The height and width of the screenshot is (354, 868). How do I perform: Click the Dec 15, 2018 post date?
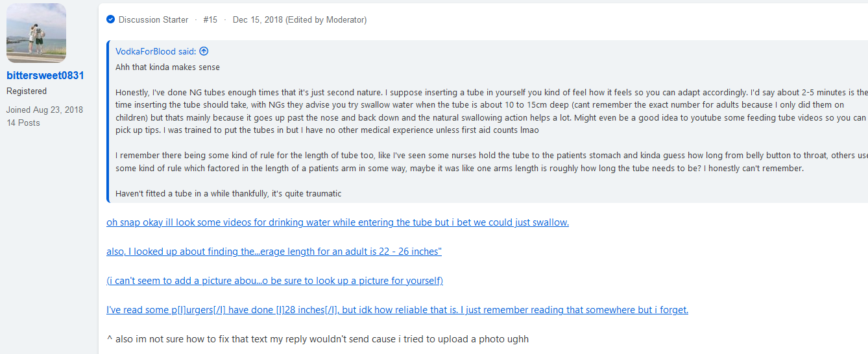coord(258,20)
